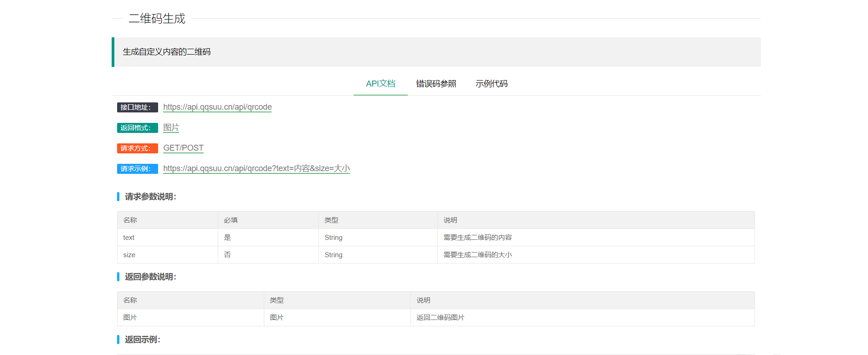This screenshot has width=868, height=355.
Task: Click the 返回示例 section heading
Action: point(142,340)
